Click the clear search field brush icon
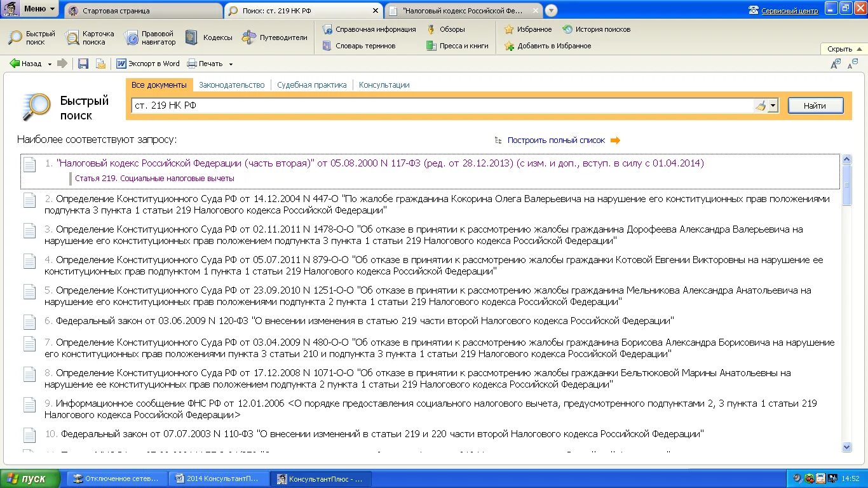Viewport: 868px width, 488px height. (x=760, y=106)
